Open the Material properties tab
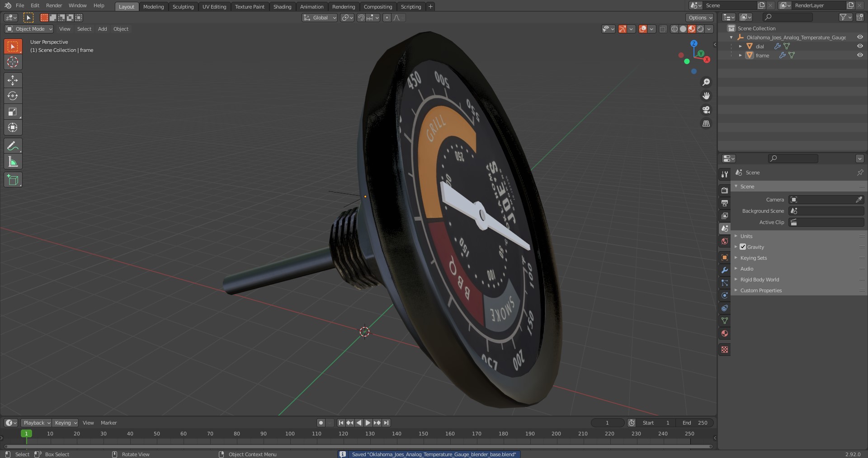The width and height of the screenshot is (868, 458). tap(725, 333)
